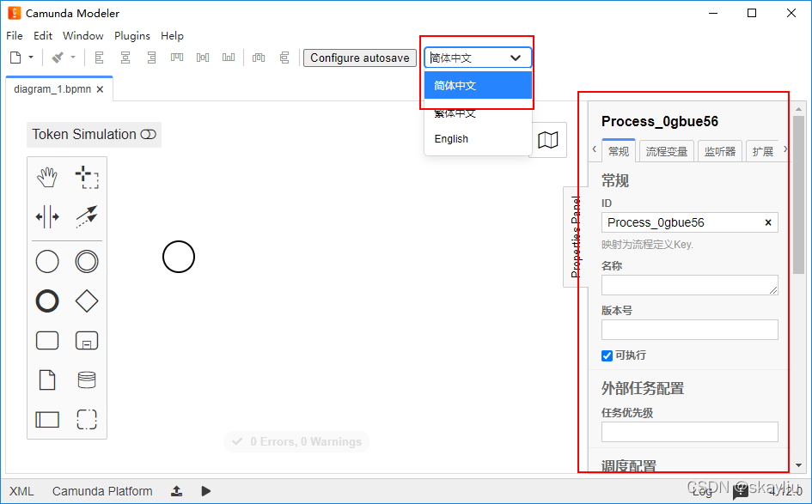Click the start instance play icon

point(206,491)
